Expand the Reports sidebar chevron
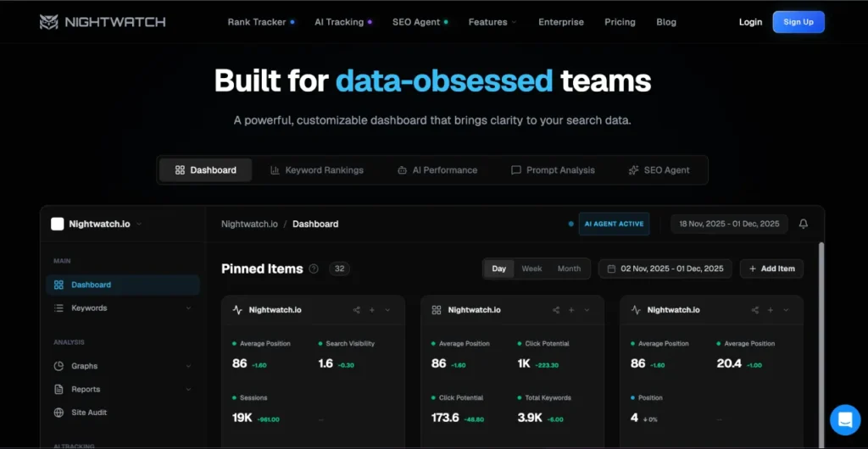Viewport: 868px width, 449px height. pos(188,390)
